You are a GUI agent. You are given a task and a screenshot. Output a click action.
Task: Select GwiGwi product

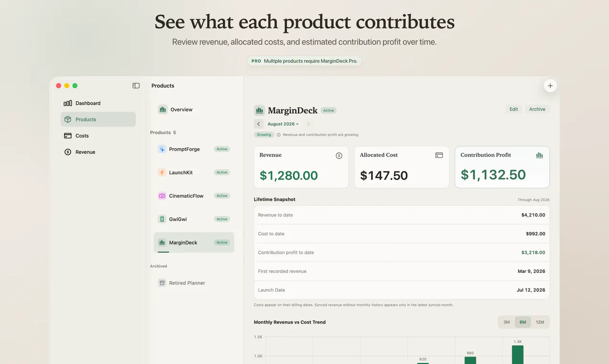[x=194, y=219]
